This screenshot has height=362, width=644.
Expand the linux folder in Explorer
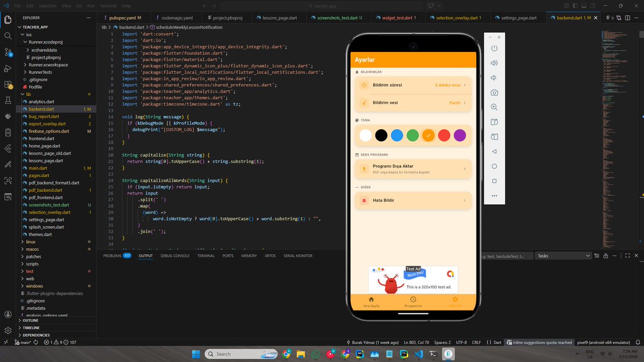point(56,242)
